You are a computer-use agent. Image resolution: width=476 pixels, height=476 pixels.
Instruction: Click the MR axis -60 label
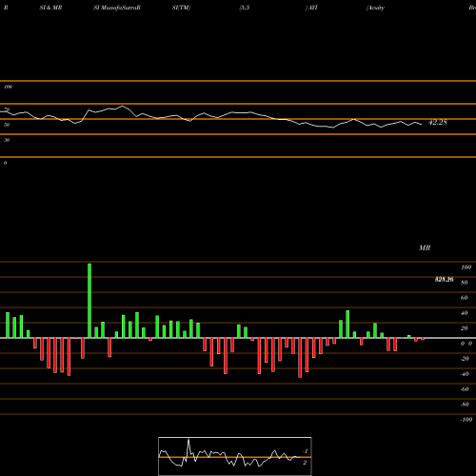click(x=465, y=389)
